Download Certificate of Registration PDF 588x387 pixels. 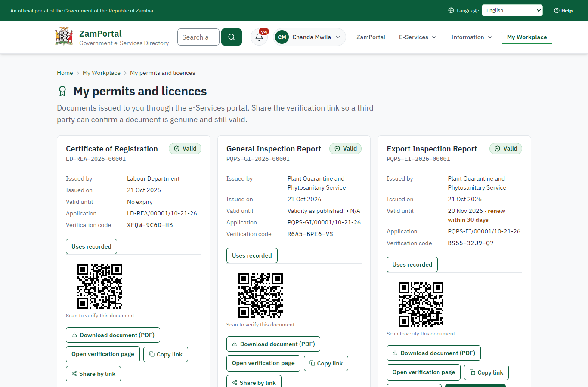click(x=113, y=335)
